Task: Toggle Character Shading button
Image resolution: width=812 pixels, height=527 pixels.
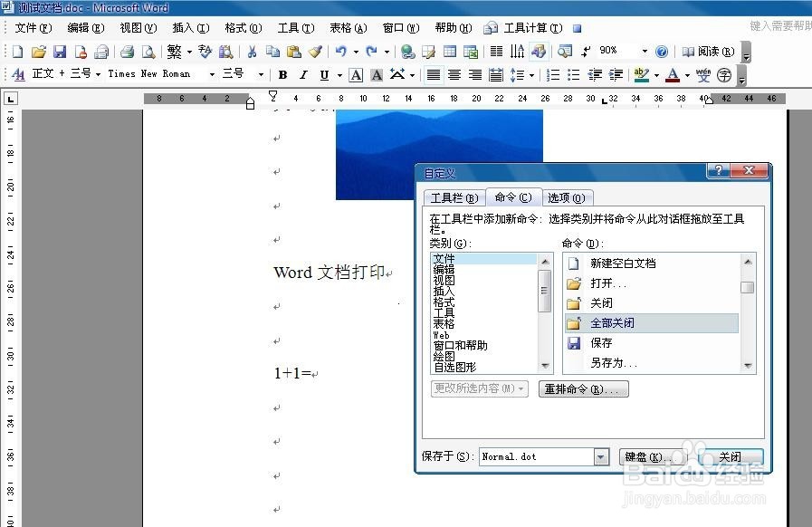Action: 377,75
